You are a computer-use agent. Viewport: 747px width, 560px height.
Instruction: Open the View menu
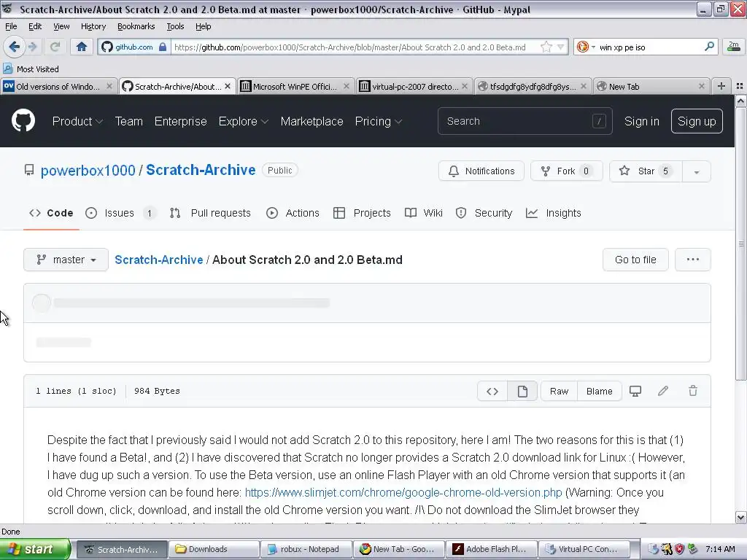coord(61,26)
